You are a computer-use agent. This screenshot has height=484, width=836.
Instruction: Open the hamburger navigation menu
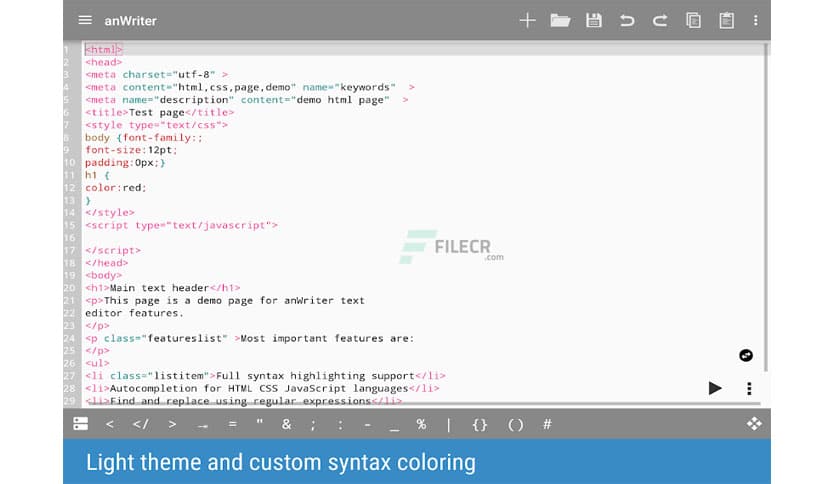[85, 20]
